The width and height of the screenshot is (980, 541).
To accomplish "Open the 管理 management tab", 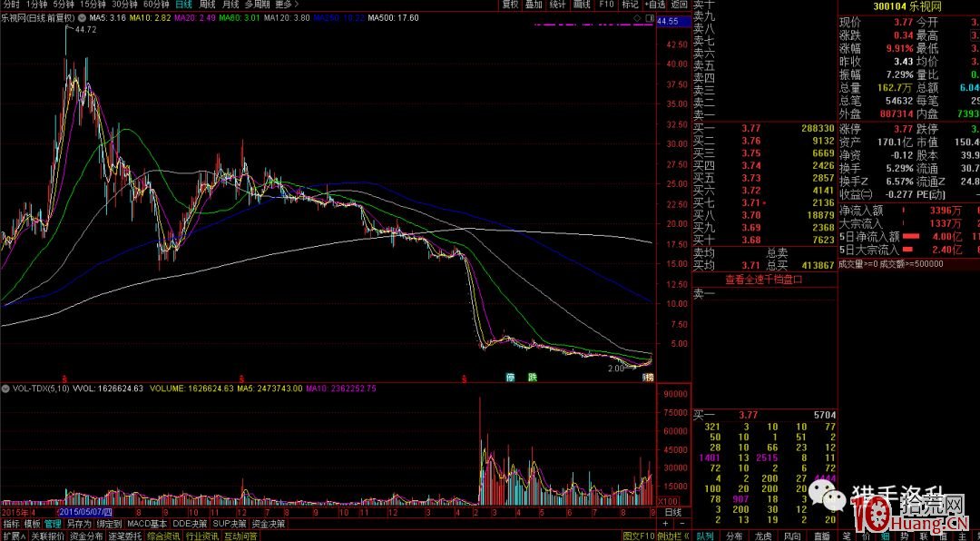I will coord(54,524).
